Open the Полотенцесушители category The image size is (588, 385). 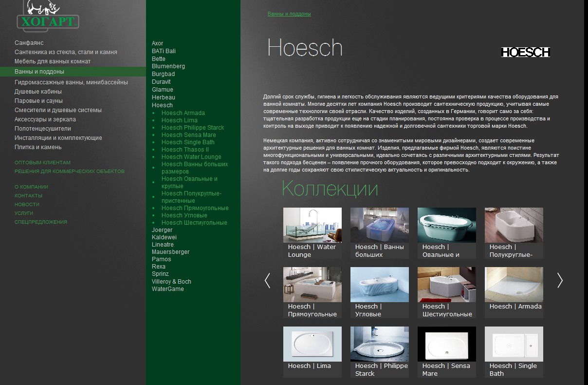pyautogui.click(x=43, y=129)
